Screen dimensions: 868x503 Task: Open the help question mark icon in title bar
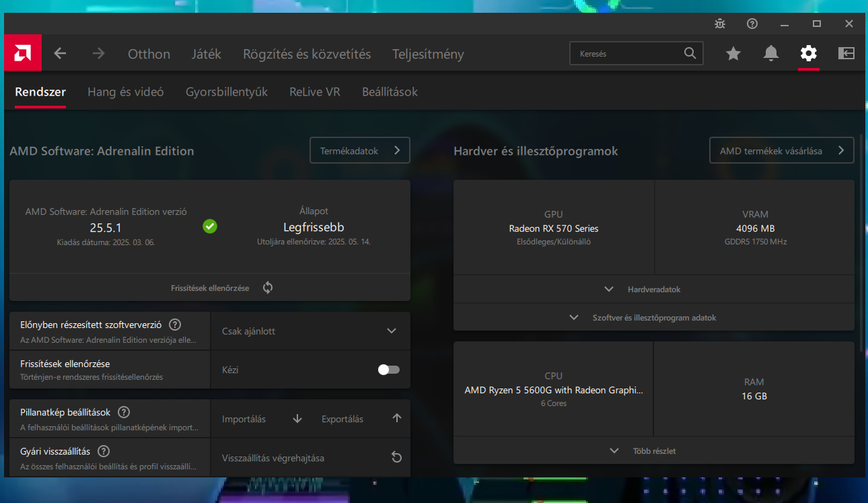[752, 24]
